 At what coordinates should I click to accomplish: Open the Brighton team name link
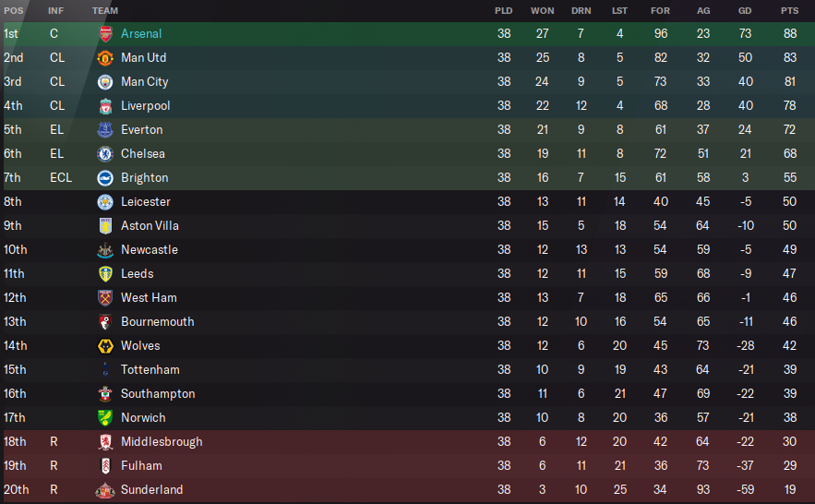tap(144, 178)
